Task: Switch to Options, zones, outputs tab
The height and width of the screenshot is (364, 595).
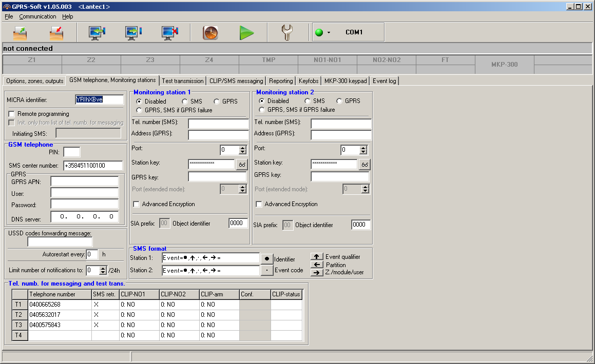Action: pyautogui.click(x=34, y=81)
